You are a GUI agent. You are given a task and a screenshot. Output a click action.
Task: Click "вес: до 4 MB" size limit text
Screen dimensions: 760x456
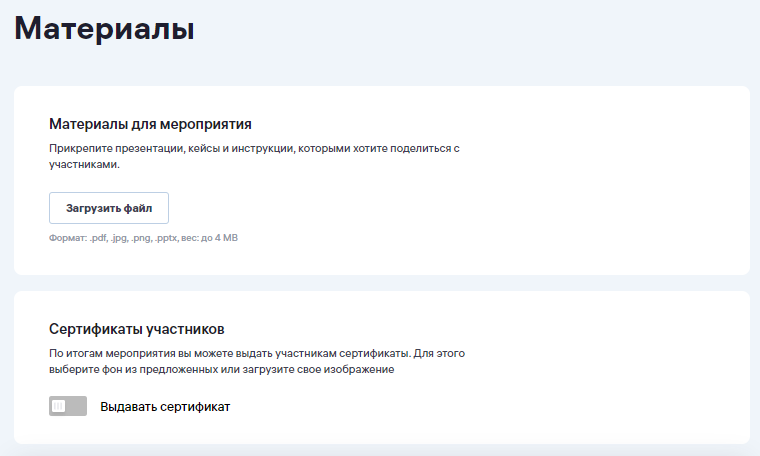coord(210,239)
